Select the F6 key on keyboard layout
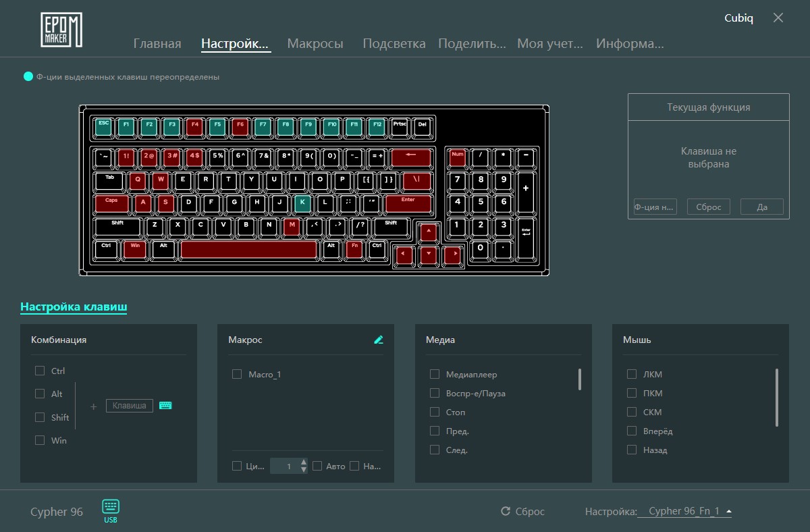The image size is (810, 532). tap(240, 126)
